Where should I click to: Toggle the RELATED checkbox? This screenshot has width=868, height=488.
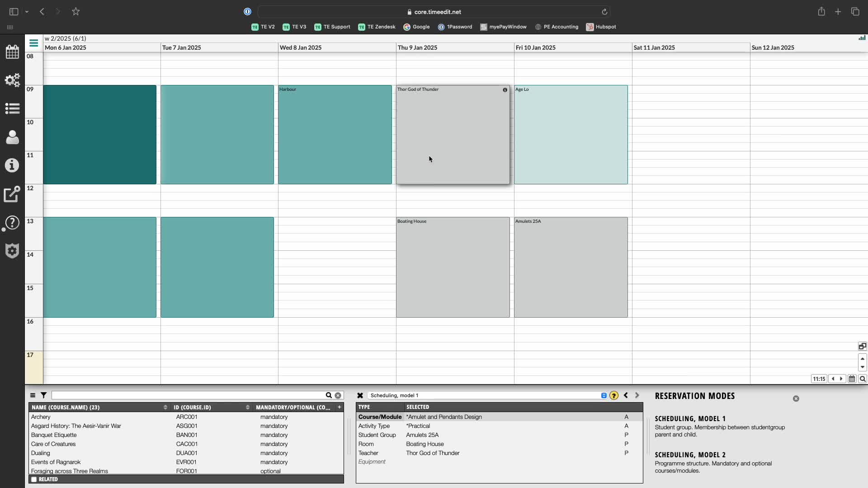coord(34,479)
